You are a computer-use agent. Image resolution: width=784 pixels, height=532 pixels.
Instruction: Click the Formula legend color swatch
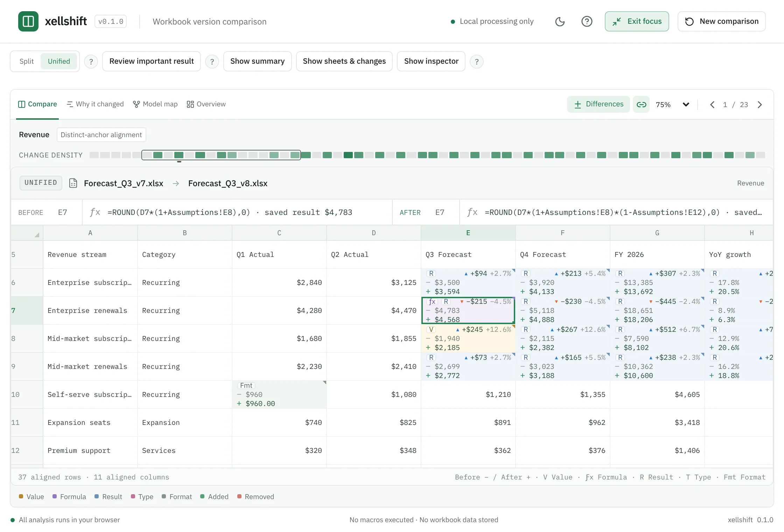pos(55,496)
